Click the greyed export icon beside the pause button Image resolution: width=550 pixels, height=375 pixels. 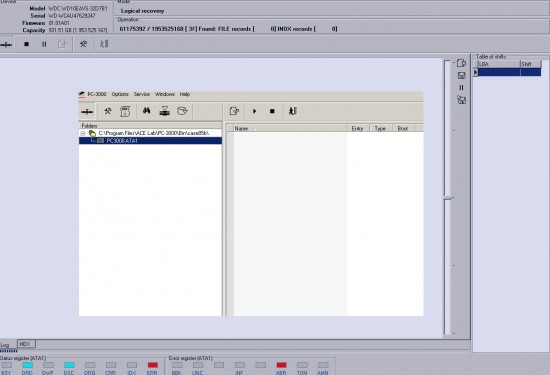click(62, 44)
